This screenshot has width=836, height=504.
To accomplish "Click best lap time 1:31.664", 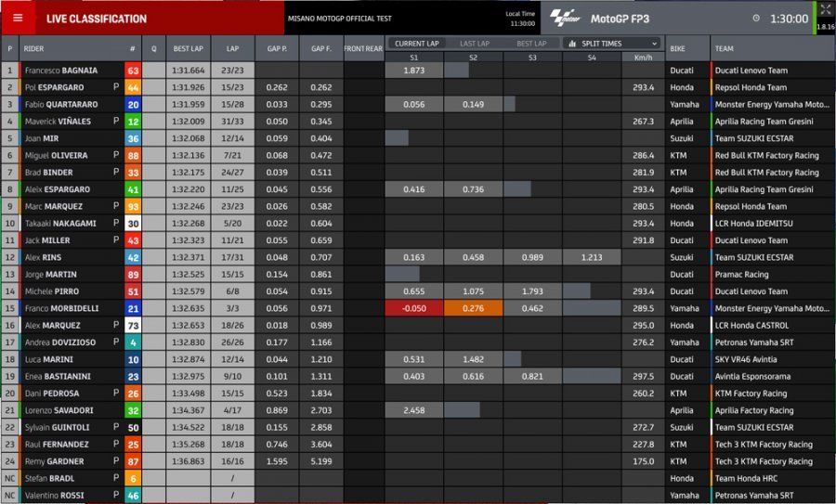I will click(x=189, y=71).
